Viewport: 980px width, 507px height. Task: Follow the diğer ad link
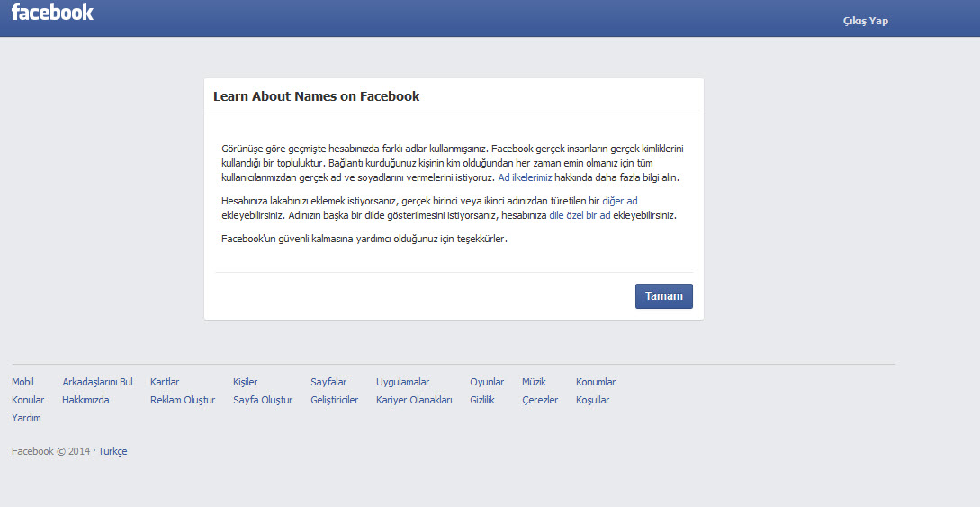pos(619,201)
